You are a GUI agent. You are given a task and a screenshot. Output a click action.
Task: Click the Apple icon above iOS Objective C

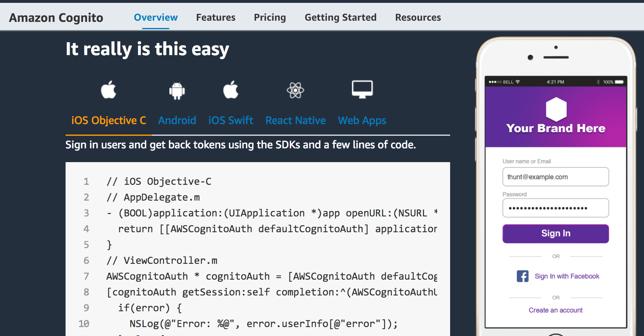pos(108,90)
